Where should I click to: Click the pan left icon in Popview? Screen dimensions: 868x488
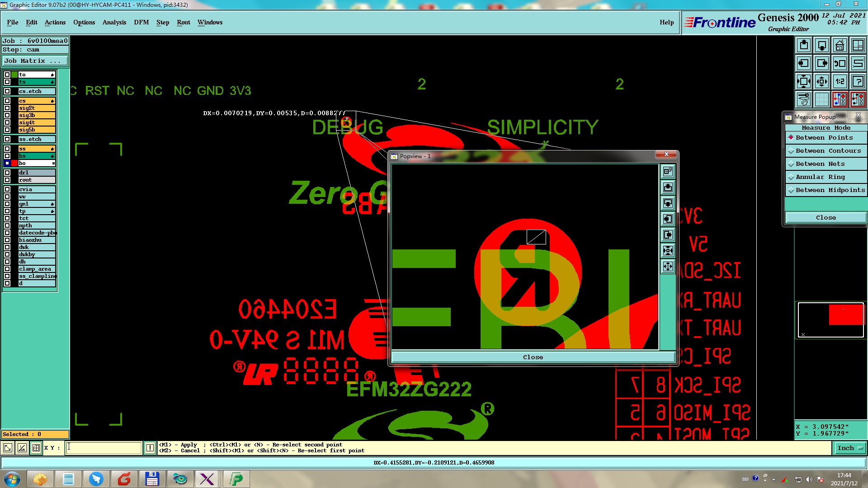click(668, 219)
